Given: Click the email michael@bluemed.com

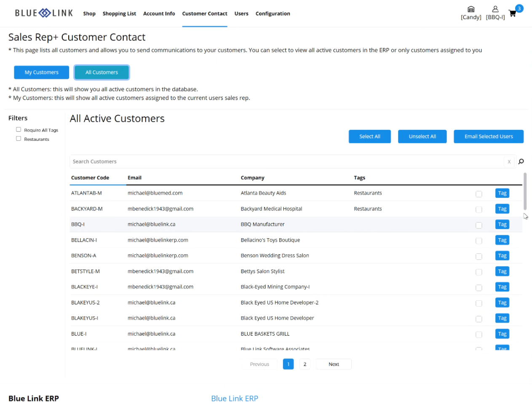Looking at the screenshot, I should (x=155, y=193).
